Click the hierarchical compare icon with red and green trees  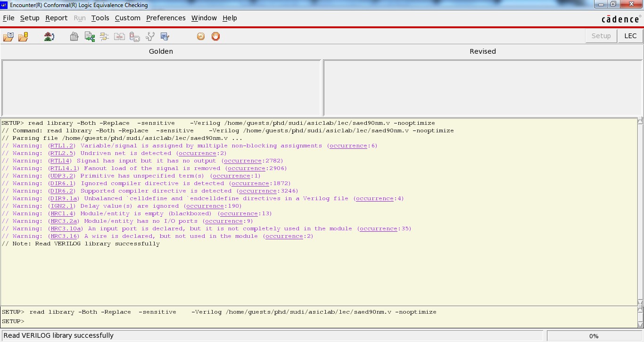coord(49,36)
